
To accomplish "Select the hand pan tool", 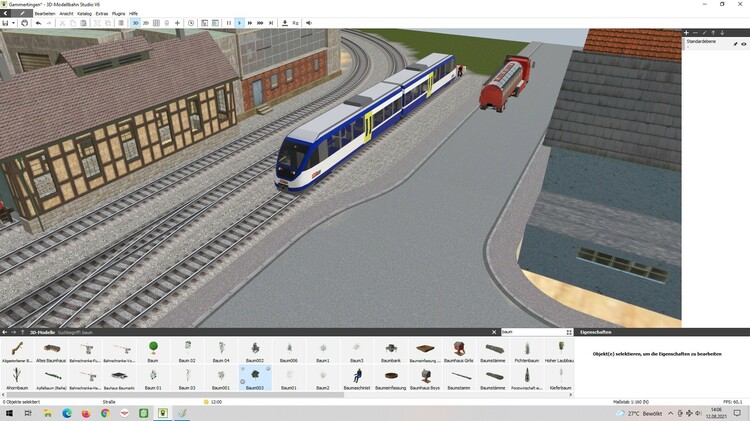I will tap(25, 22).
